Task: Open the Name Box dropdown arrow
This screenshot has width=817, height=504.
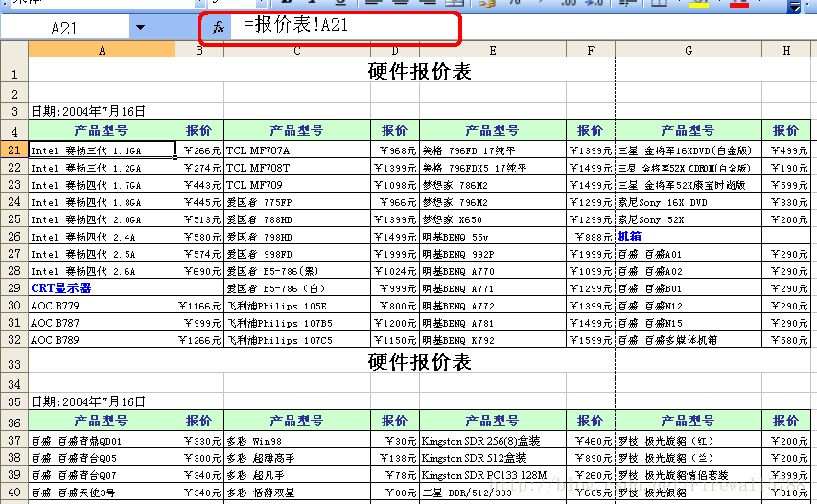Action: point(140,27)
